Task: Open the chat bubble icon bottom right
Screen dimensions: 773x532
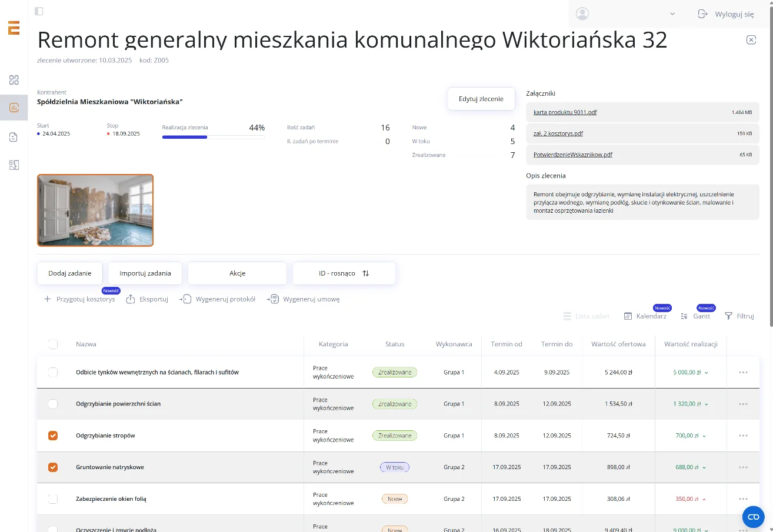Action: (753, 517)
